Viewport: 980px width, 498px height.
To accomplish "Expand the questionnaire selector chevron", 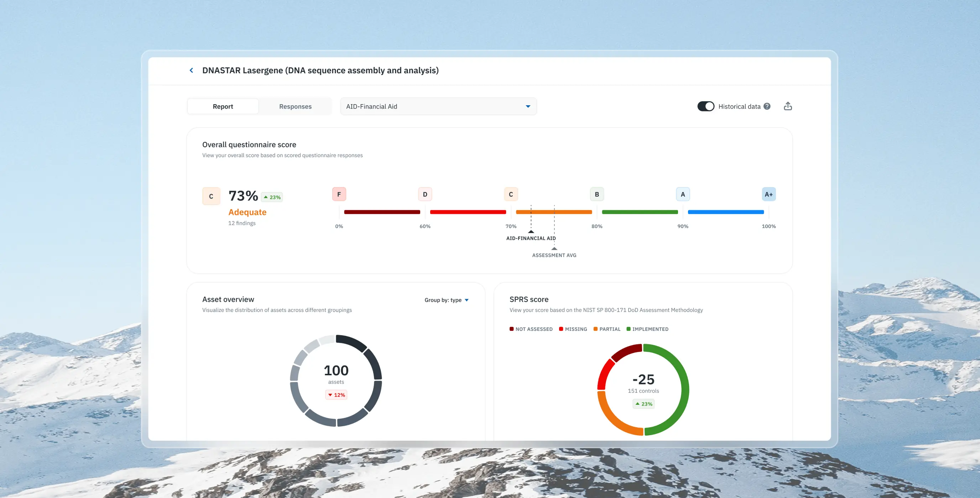I will pyautogui.click(x=528, y=106).
